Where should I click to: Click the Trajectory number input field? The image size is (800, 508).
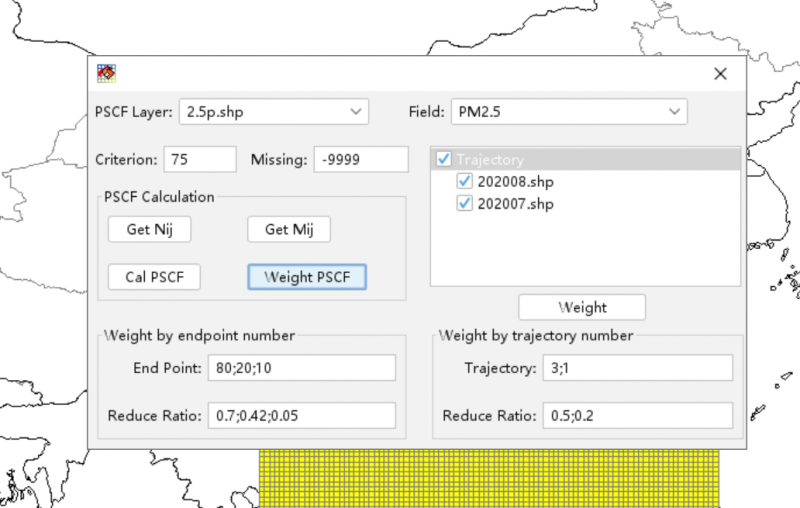637,368
